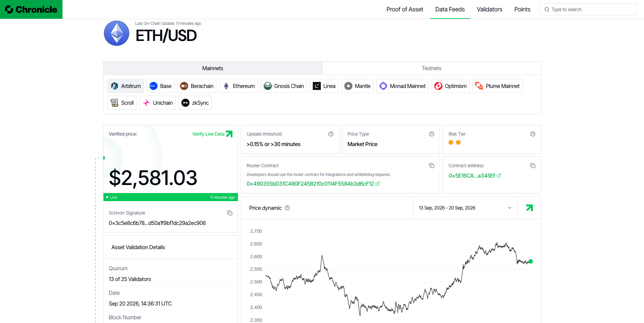644x323 pixels.
Task: Click the ETH/USD title
Action: (x=166, y=36)
